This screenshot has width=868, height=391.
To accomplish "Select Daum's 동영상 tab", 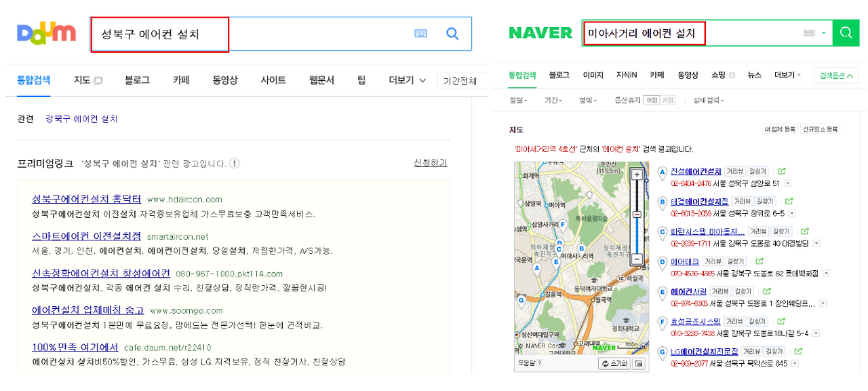I will pyautogui.click(x=225, y=80).
